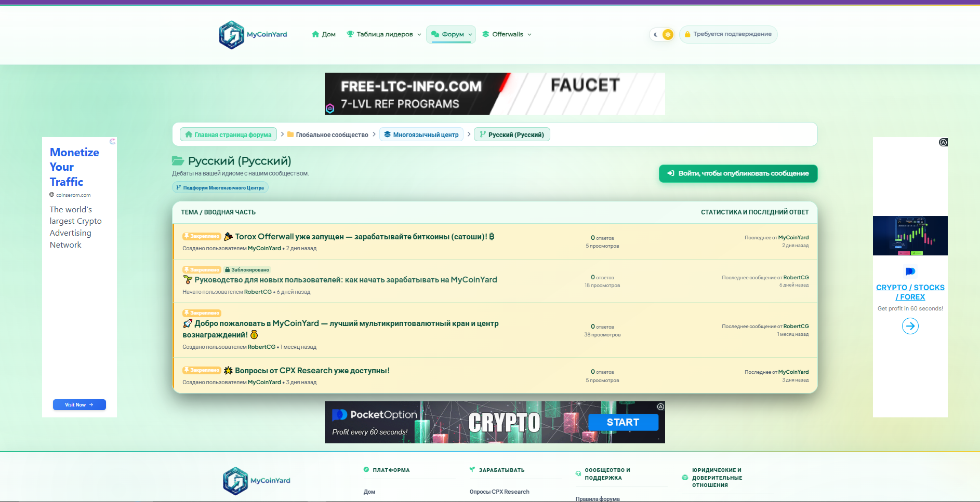Expand the Offerwalls dropdown chevron
Viewport: 980px width, 502px height.
click(529, 35)
